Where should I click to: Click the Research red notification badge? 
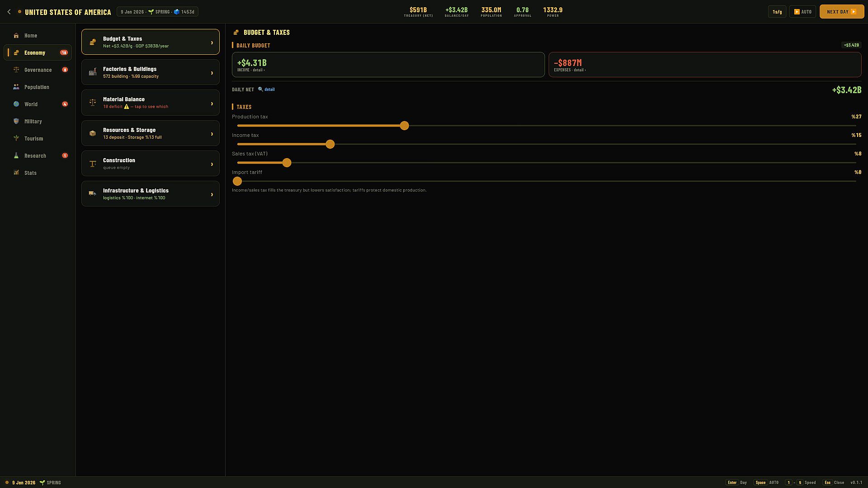pos(65,156)
